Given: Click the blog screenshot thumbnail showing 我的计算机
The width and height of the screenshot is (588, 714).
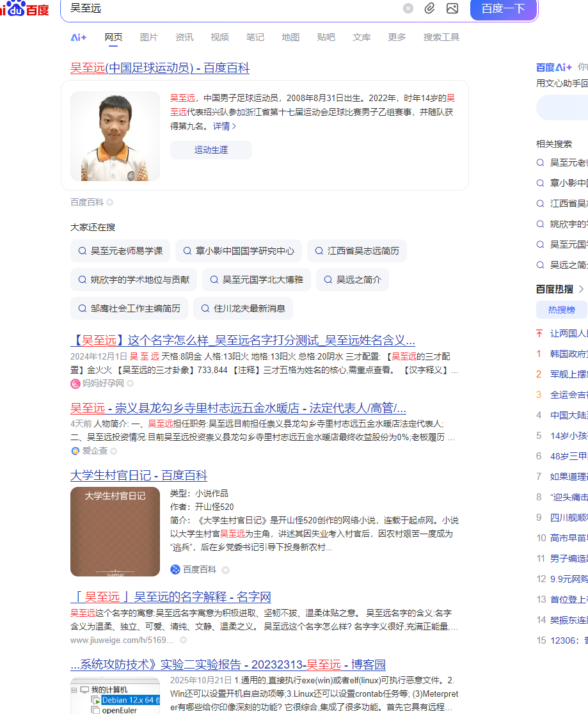Looking at the screenshot, I should tap(115, 696).
